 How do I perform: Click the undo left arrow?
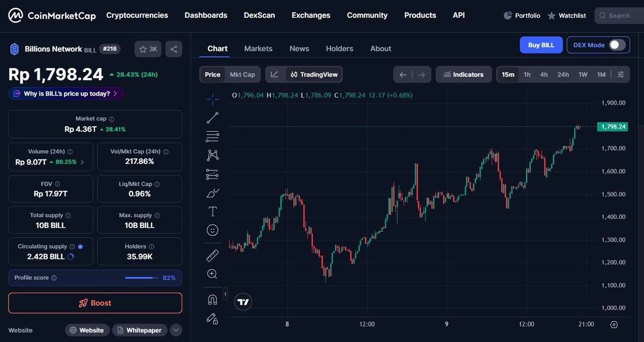[402, 75]
